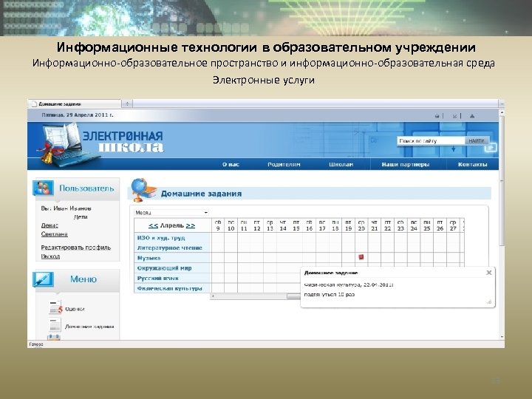
Task: Click the Меню panel icon
Action: click(43, 279)
